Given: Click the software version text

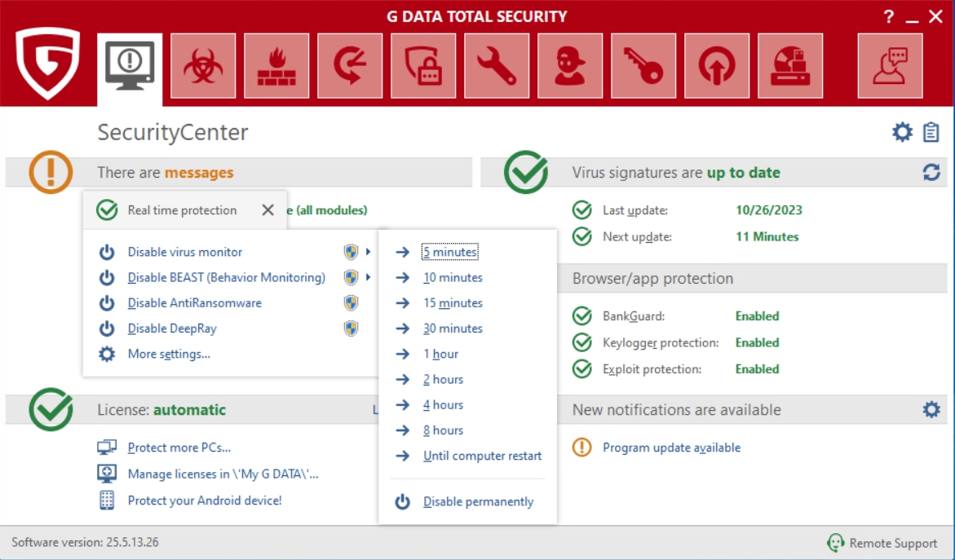Looking at the screenshot, I should pyautogui.click(x=86, y=542).
